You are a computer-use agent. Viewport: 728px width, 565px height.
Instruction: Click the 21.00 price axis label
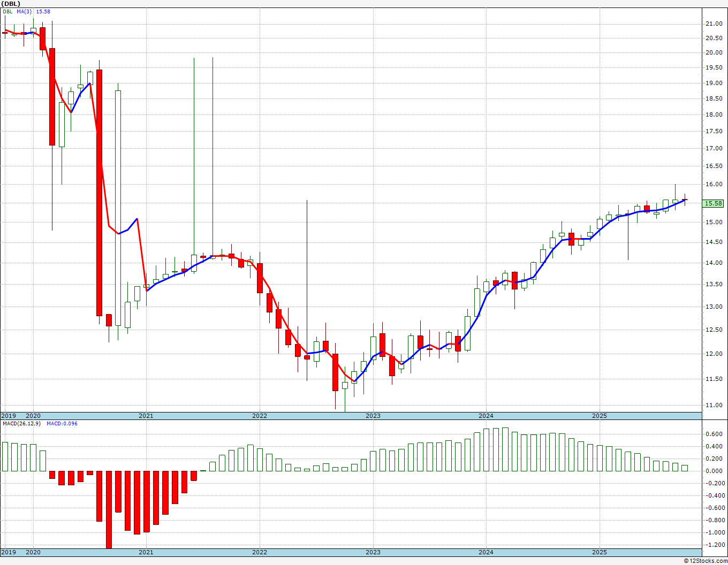click(x=713, y=24)
